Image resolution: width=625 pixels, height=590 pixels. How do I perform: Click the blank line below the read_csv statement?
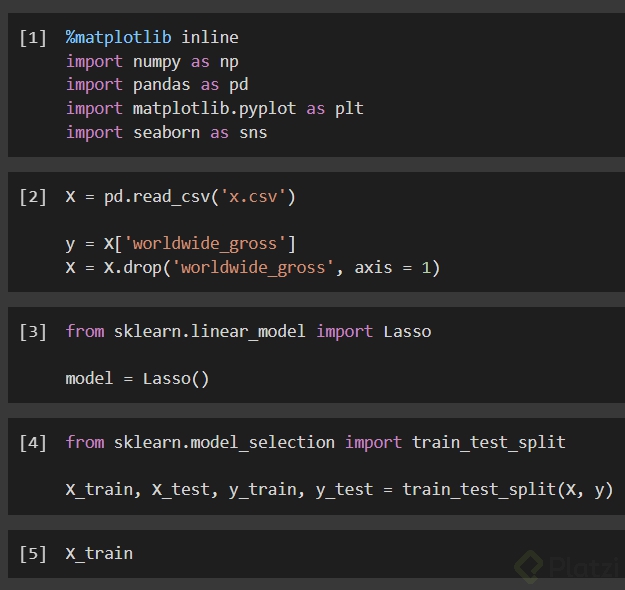[200, 220]
